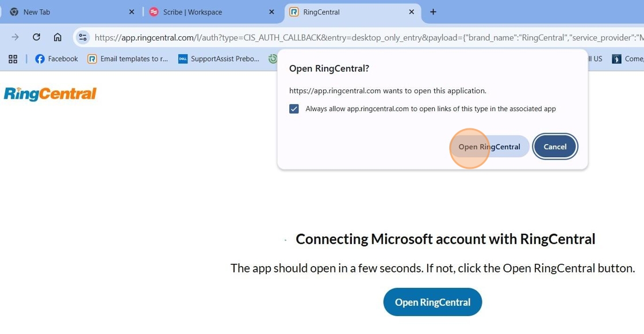Click the RingCentral logo on the page

(x=50, y=94)
